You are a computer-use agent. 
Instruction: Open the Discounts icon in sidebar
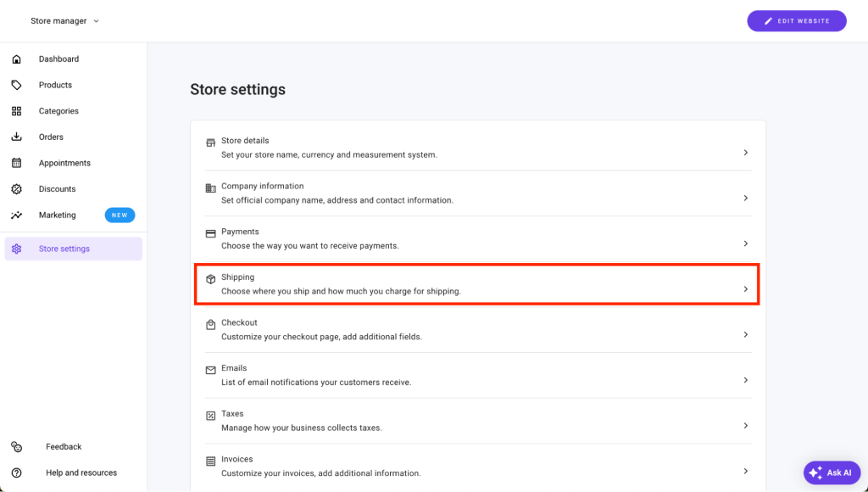[17, 188]
